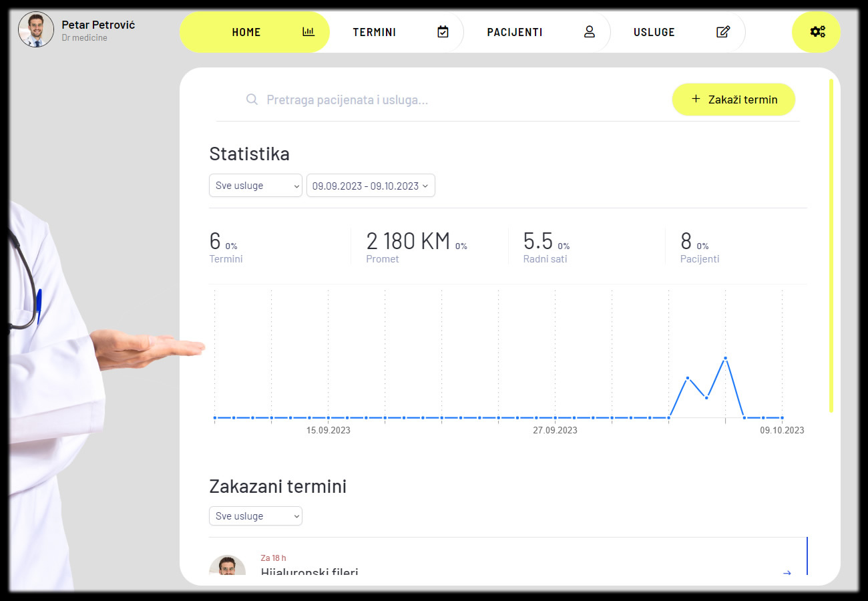Click the highest peak point on the chart

pyautogui.click(x=725, y=359)
